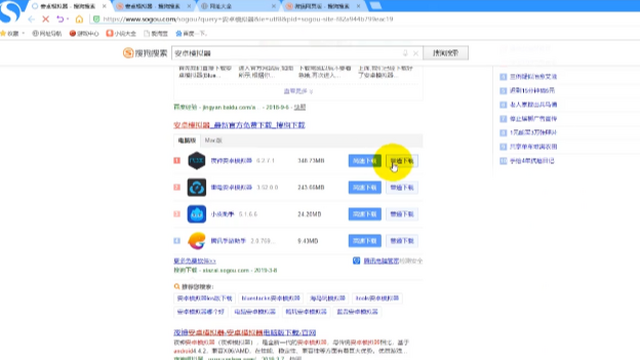This screenshot has width=640, height=360.
Task: Open the Tencent PC Manager link
Action: pyautogui.click(x=381, y=261)
